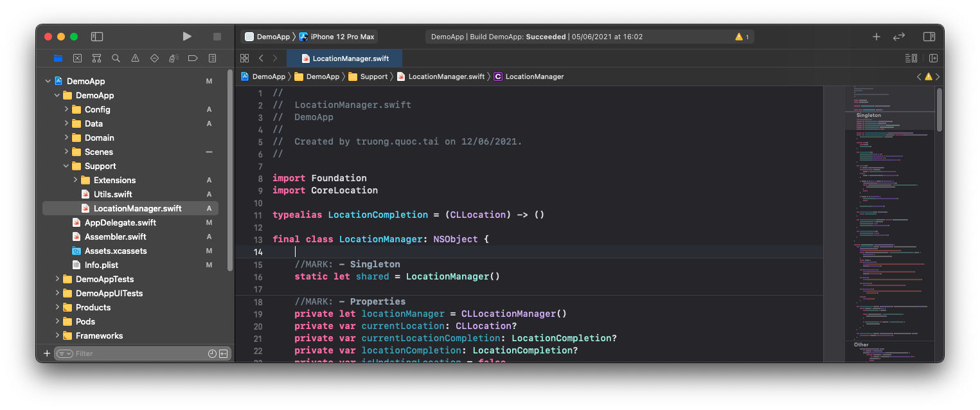Screen dimensions: 980x410
Task: Toggle the left navigator sidebar
Action: pos(97,37)
